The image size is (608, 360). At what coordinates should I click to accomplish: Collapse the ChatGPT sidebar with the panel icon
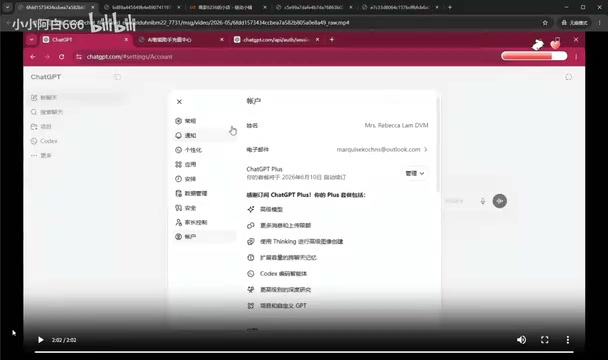tap(117, 77)
